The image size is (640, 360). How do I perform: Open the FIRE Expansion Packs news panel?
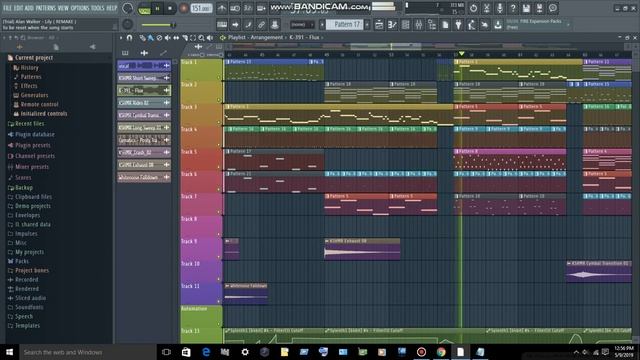(537, 24)
